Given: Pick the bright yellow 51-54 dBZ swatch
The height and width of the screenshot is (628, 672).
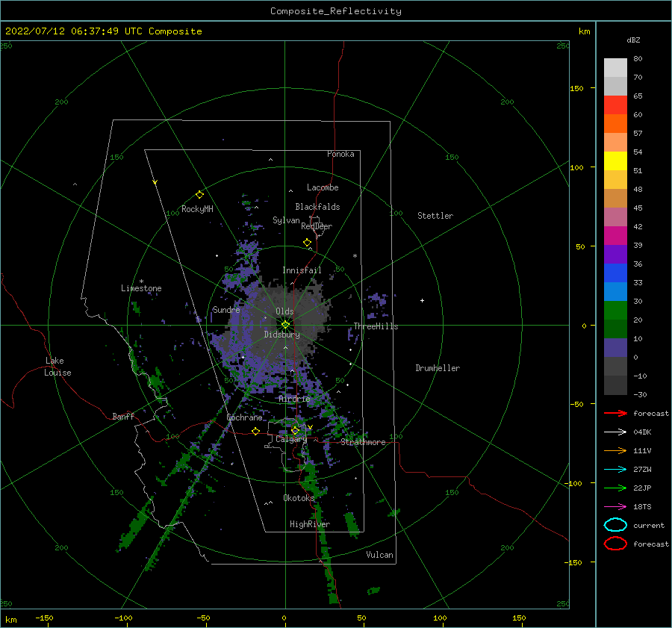Looking at the screenshot, I should coord(615,161).
